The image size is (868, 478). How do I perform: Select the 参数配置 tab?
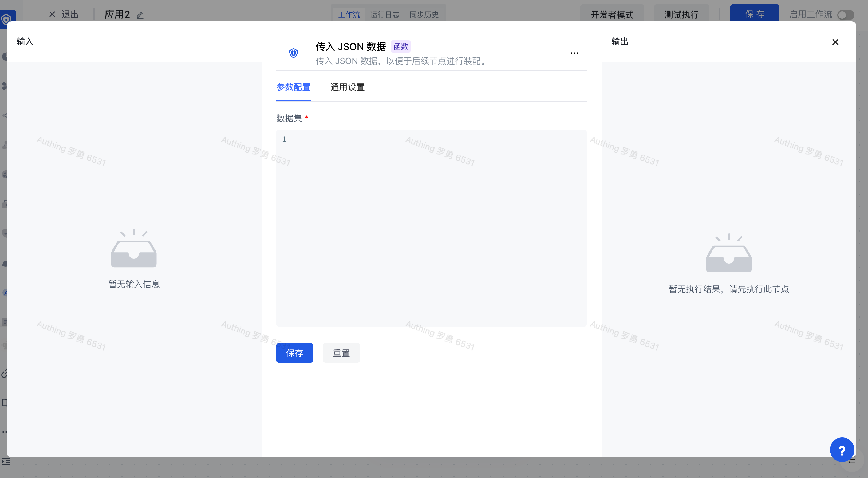click(x=293, y=87)
